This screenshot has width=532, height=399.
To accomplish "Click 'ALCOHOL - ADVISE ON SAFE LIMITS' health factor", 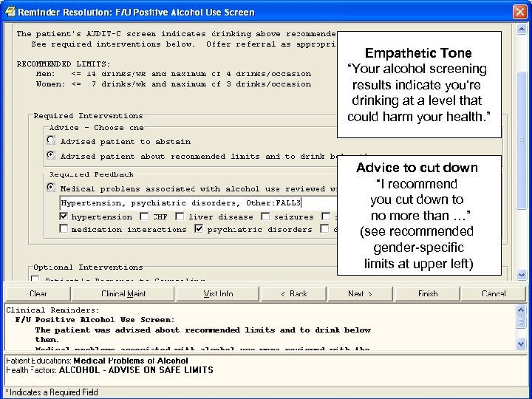I will 136,370.
